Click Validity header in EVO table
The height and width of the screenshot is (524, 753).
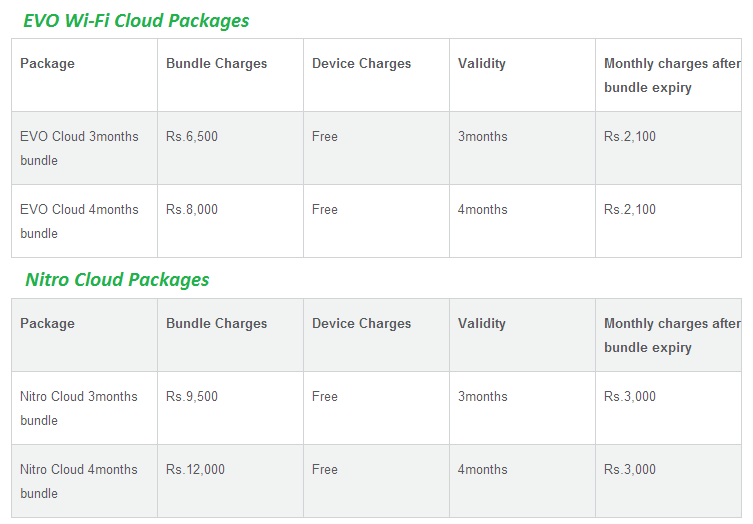tap(482, 64)
